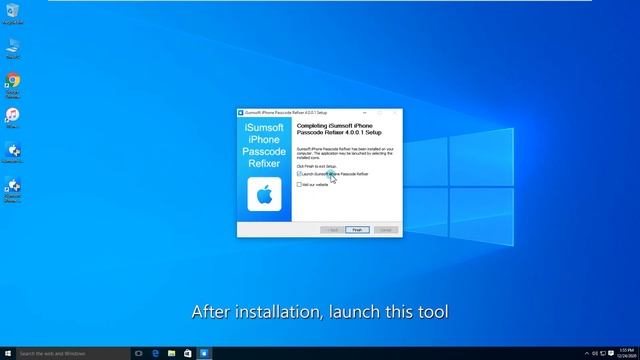Check the Visit our website box

[299, 184]
